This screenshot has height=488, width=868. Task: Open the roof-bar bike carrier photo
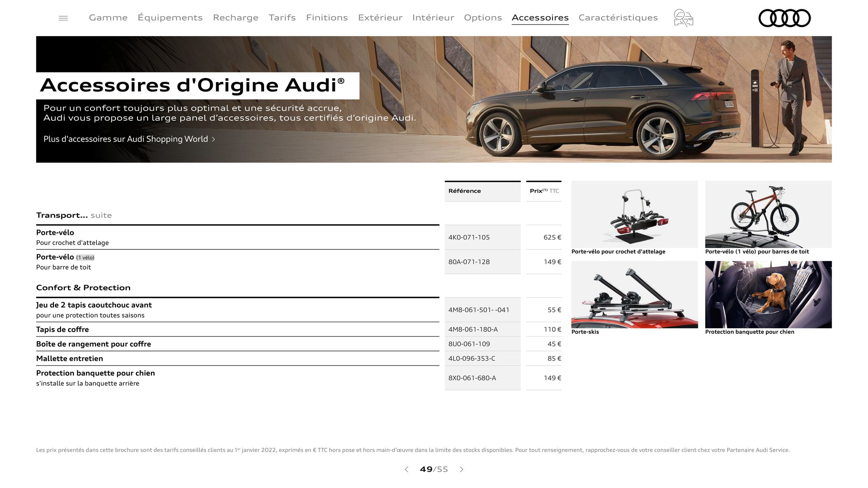coord(768,214)
